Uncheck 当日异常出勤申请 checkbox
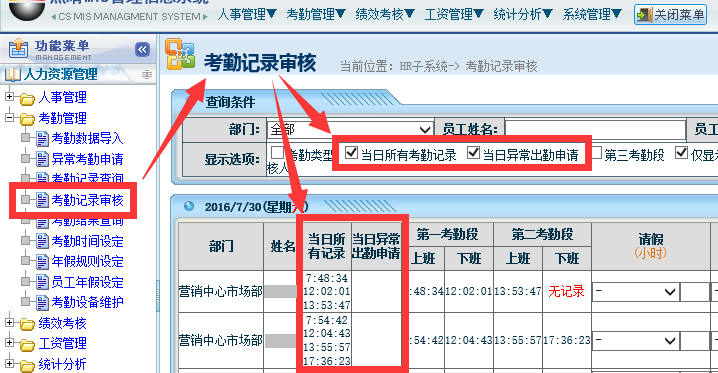The height and width of the screenshot is (373, 718). pyautogui.click(x=473, y=152)
